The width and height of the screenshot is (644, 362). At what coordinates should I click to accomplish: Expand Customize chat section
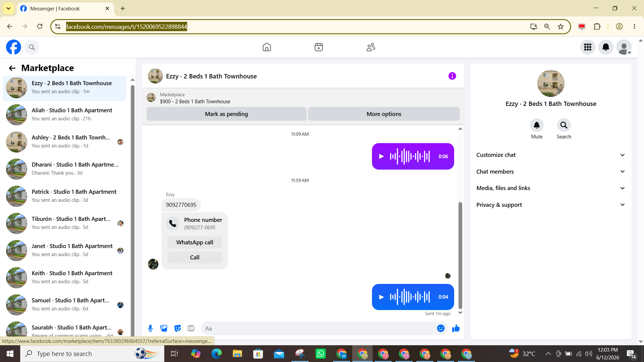point(551,155)
